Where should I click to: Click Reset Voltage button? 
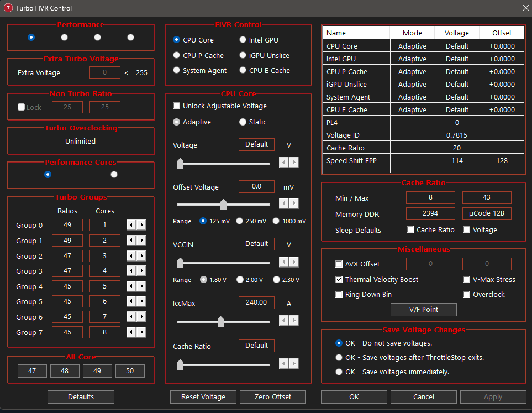coord(203,397)
